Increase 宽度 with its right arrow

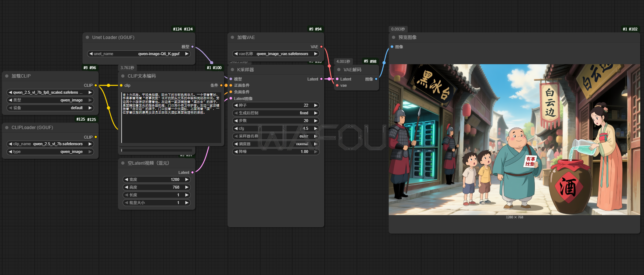point(187,179)
